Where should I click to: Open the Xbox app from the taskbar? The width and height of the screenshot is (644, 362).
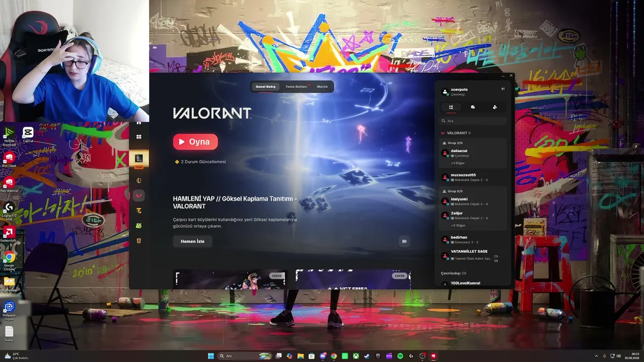point(356,356)
